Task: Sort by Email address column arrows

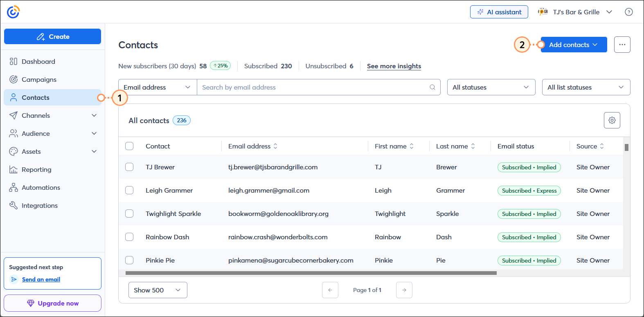Action: [x=275, y=146]
